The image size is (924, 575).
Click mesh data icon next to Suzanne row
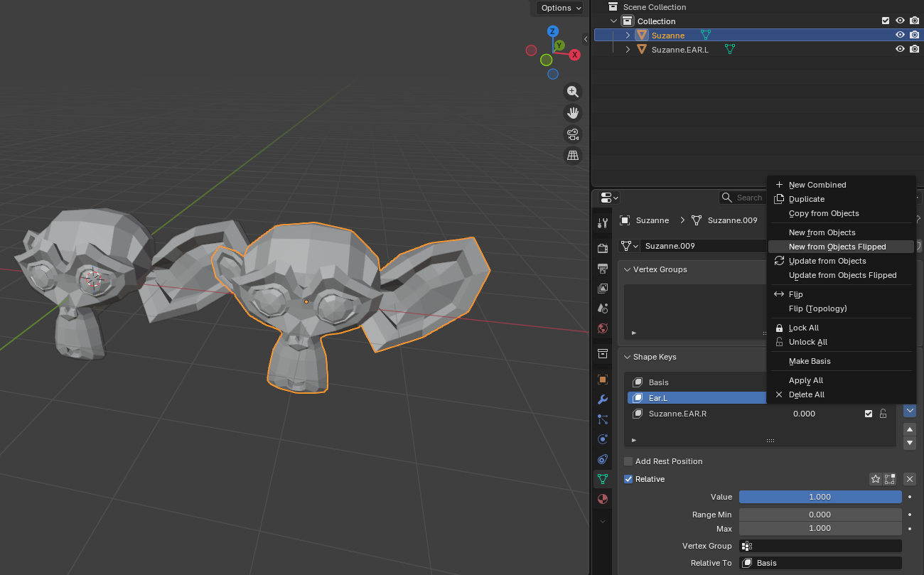(x=706, y=35)
